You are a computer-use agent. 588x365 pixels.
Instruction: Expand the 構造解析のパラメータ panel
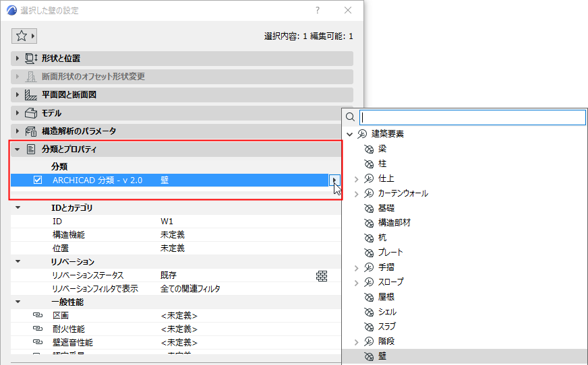(18, 131)
